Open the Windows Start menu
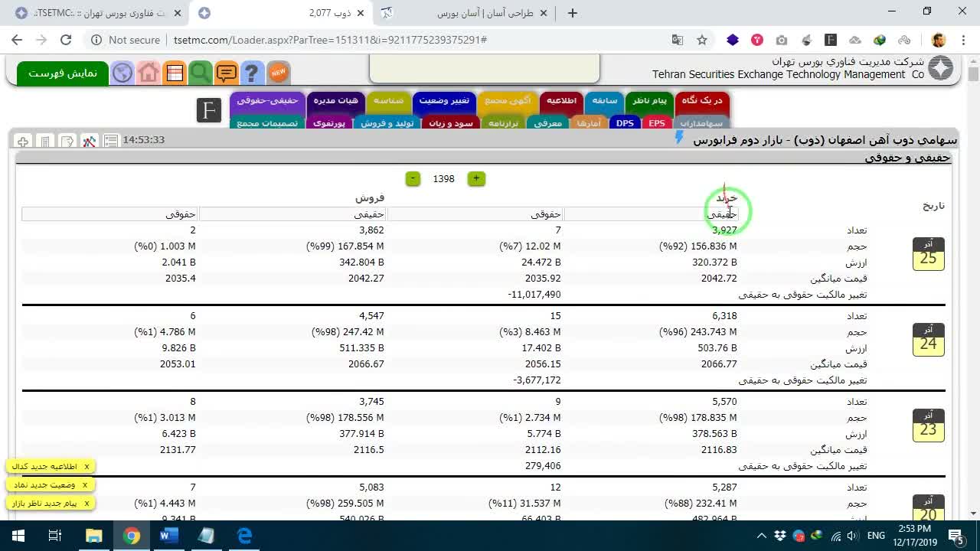This screenshot has width=980, height=551. tap(18, 536)
